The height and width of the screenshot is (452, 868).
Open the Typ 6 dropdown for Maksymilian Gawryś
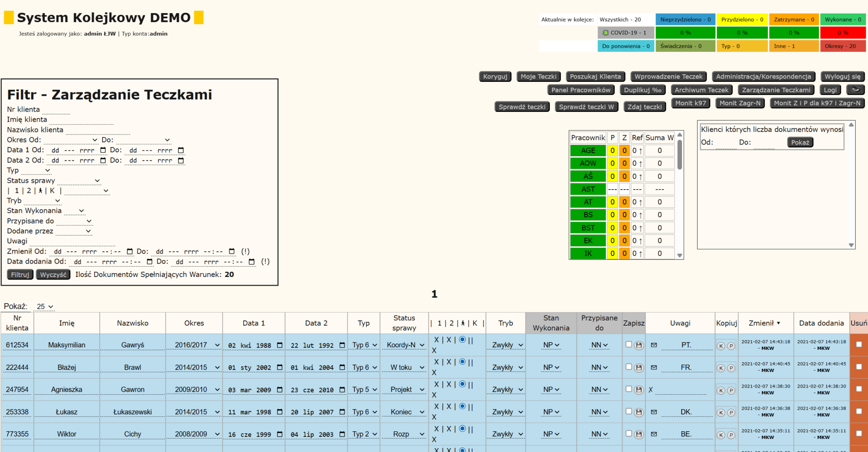click(364, 345)
